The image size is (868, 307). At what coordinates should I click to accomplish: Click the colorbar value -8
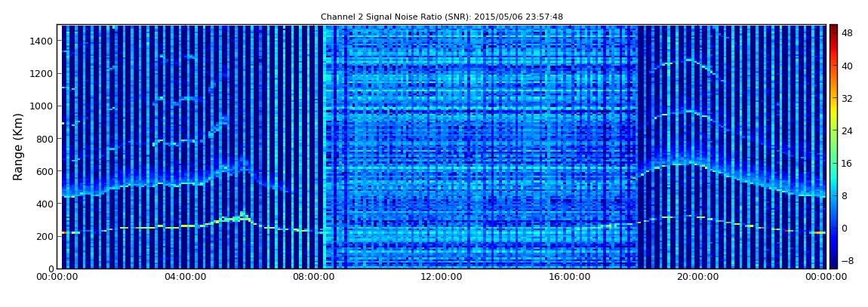coord(846,261)
